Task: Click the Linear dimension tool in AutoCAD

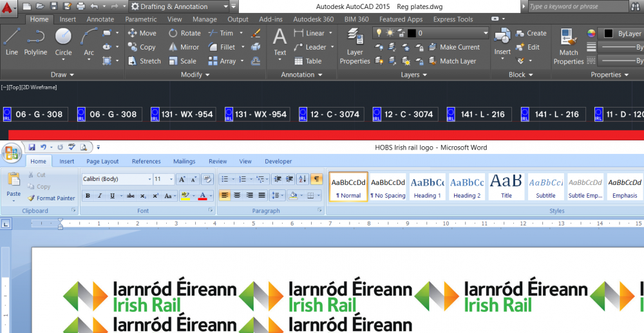Action: tap(309, 33)
